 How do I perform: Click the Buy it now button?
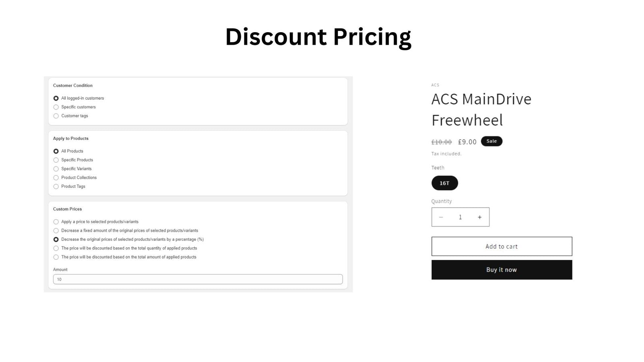pos(502,270)
